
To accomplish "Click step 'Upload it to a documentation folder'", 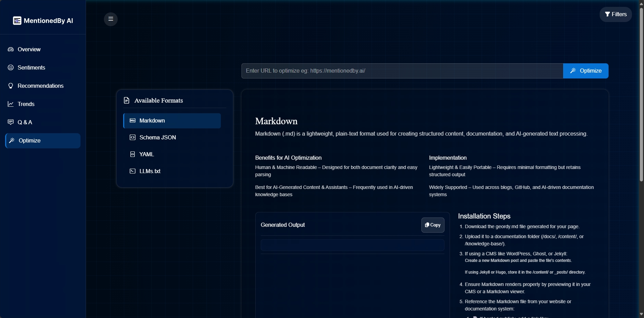I will coord(524,240).
